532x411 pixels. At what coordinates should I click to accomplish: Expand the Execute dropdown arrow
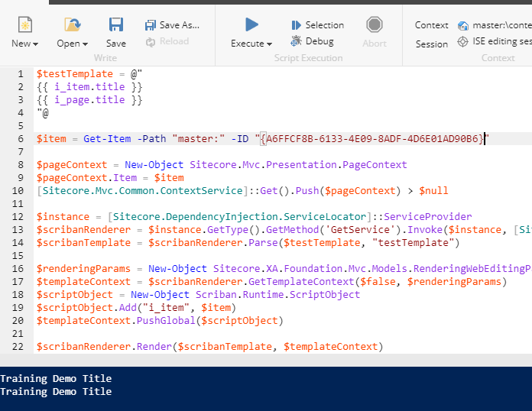click(269, 44)
